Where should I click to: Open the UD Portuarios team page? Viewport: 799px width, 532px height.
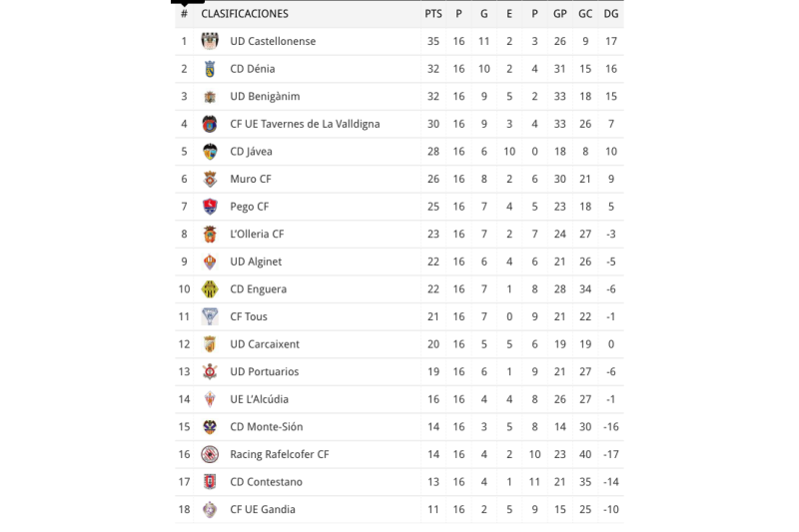coord(264,371)
